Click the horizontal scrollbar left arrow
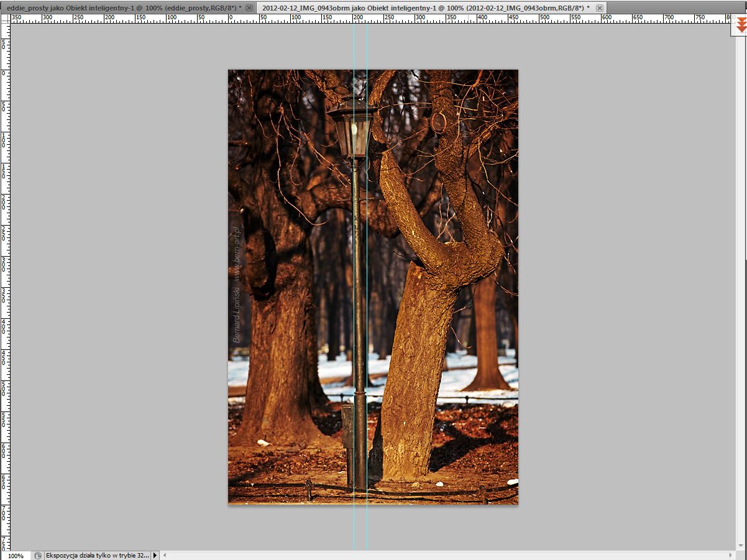 pyautogui.click(x=165, y=555)
